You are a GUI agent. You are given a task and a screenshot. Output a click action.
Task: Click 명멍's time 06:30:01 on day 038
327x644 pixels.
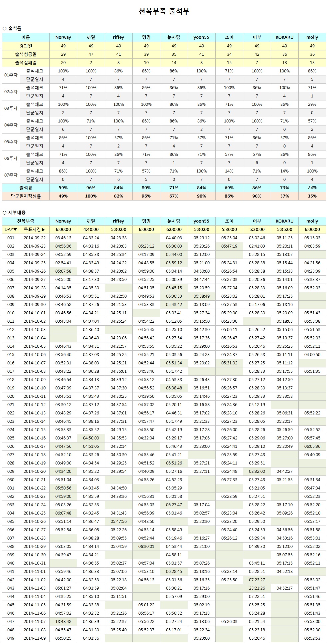pos(146,547)
